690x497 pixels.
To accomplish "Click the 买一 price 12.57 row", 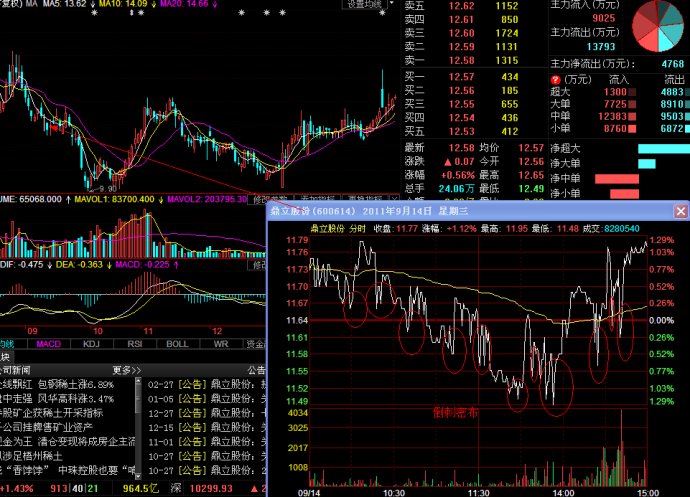I will coord(462,77).
